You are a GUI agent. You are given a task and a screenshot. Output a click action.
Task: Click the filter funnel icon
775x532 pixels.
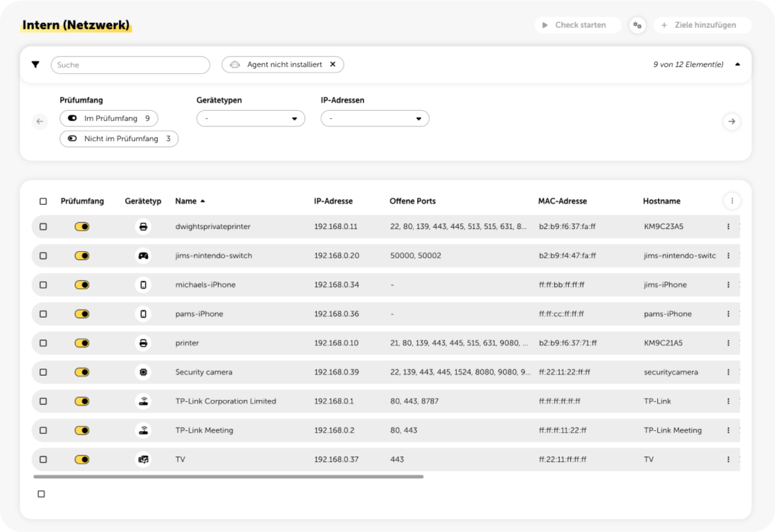coord(35,65)
